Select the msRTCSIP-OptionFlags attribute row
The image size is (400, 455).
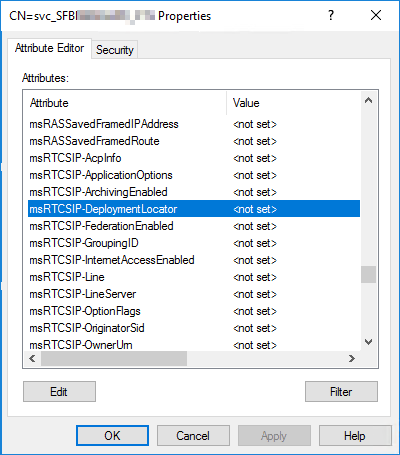194,311
